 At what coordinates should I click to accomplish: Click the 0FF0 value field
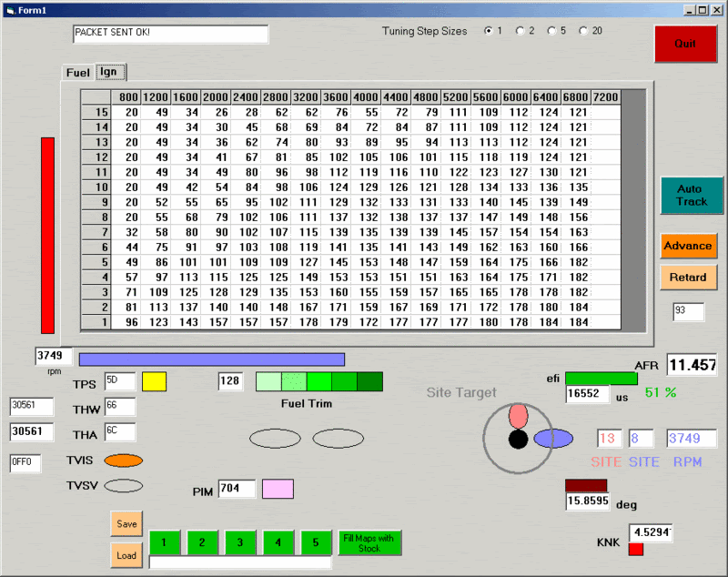[x=25, y=463]
